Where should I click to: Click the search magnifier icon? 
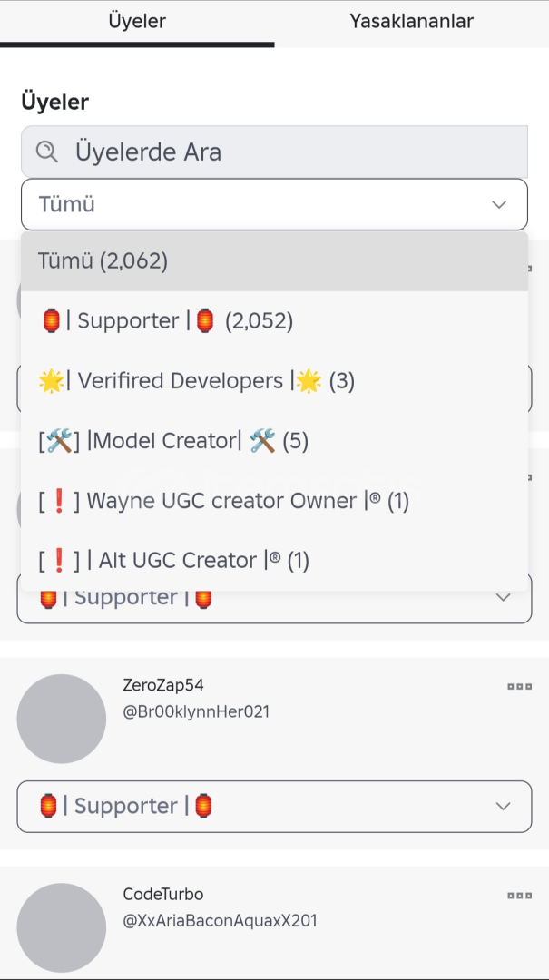47,152
